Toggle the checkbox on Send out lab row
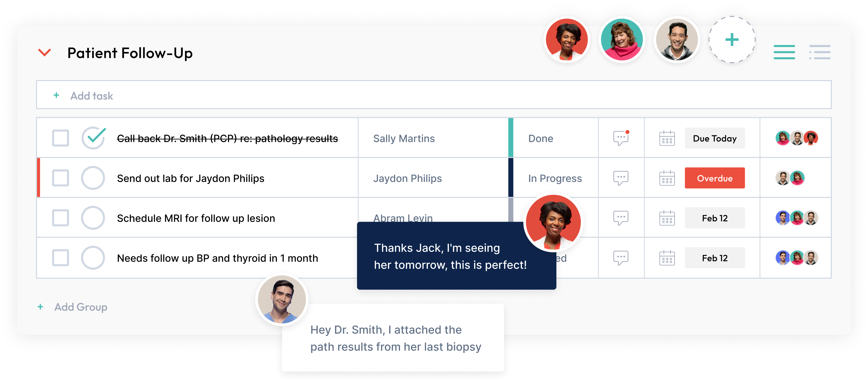The height and width of the screenshot is (382, 868). click(60, 178)
